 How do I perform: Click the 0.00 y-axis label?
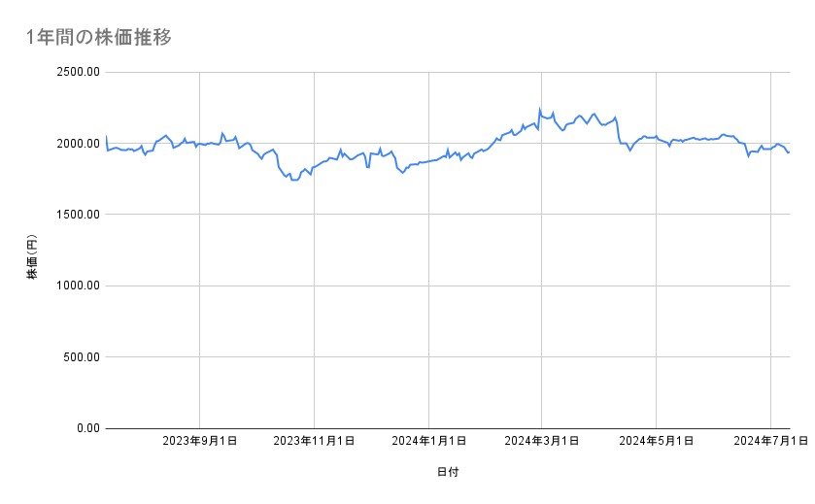tap(85, 427)
